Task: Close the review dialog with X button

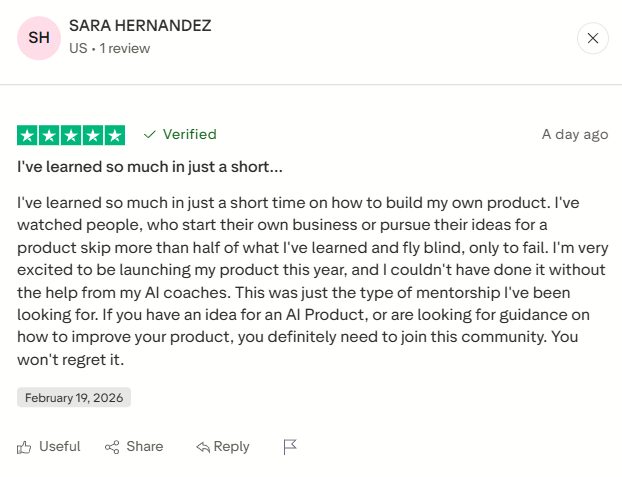Action: pyautogui.click(x=593, y=39)
